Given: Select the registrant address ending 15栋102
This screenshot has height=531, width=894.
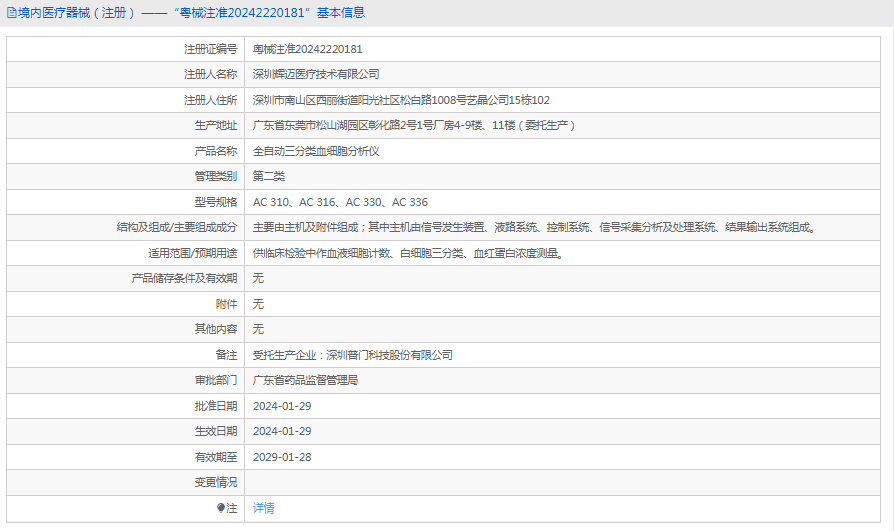Looking at the screenshot, I should 401,100.
